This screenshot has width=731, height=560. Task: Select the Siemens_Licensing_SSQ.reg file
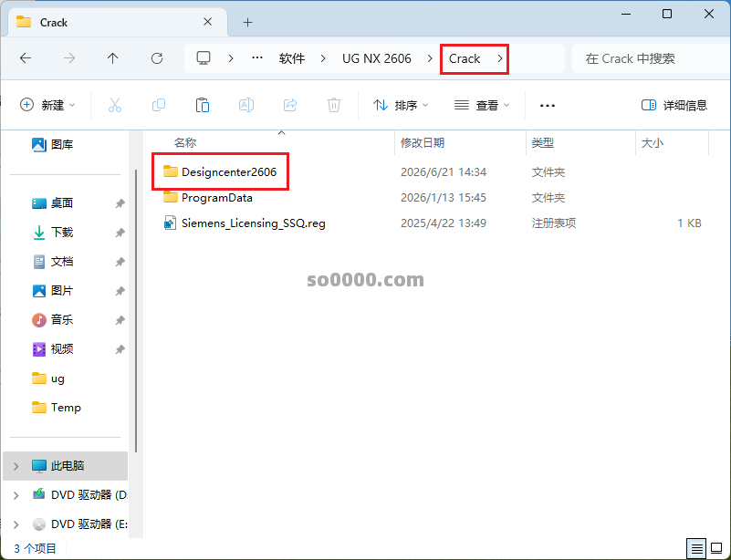pyautogui.click(x=244, y=223)
